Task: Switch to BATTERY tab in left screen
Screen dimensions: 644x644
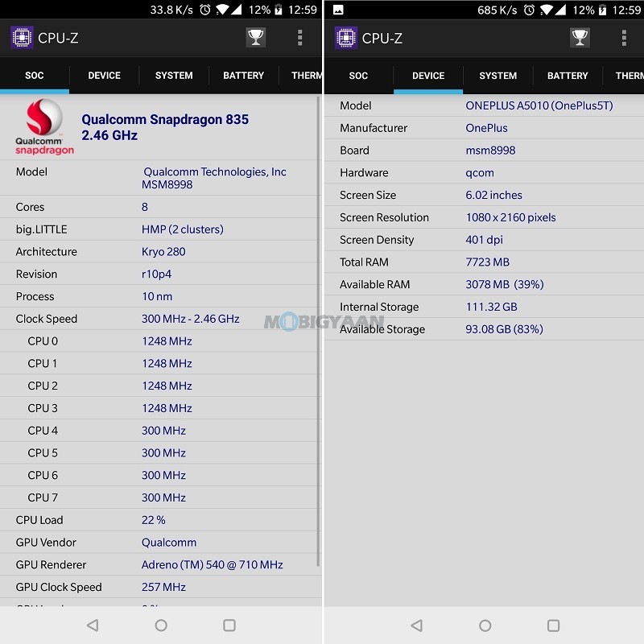Action: point(244,76)
